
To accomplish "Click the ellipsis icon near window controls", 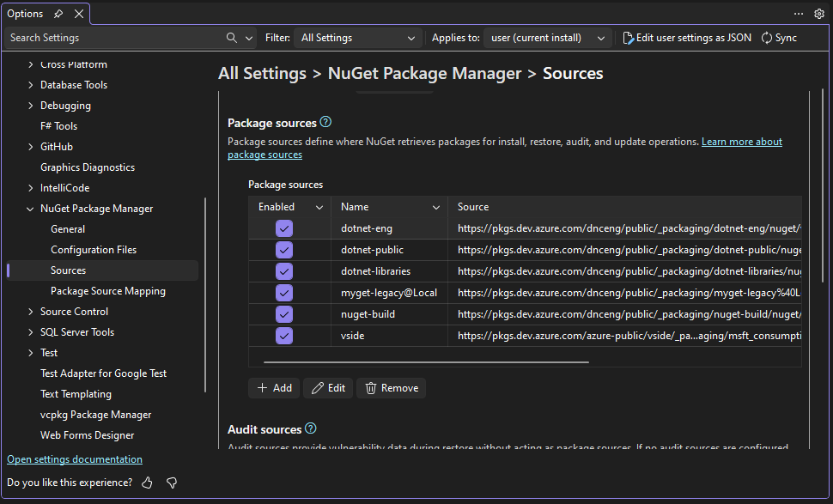I will tap(798, 14).
